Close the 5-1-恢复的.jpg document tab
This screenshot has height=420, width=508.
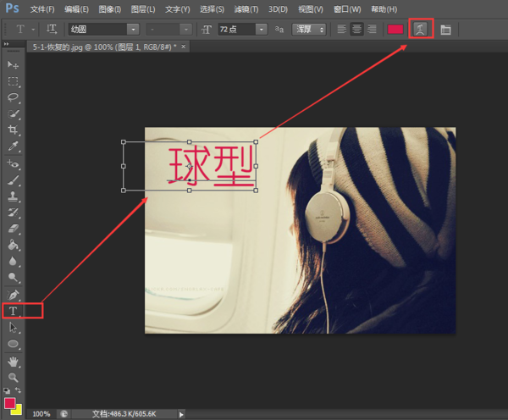[184, 47]
